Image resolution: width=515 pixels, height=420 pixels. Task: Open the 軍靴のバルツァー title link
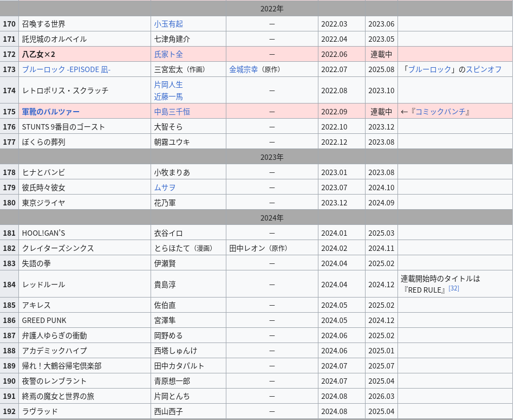pyautogui.click(x=50, y=112)
